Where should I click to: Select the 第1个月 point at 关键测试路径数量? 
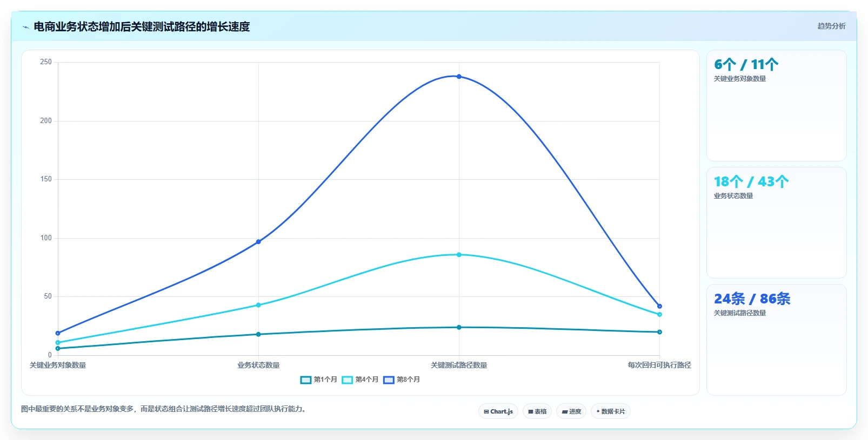coord(459,327)
